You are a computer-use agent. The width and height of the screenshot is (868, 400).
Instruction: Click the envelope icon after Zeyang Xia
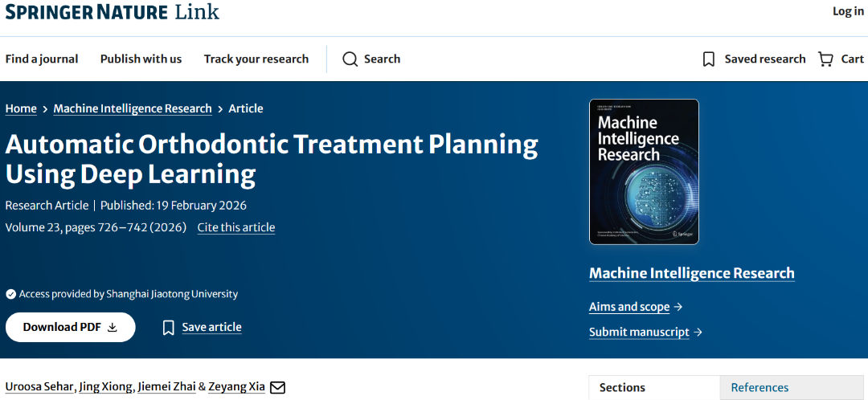[x=277, y=387]
